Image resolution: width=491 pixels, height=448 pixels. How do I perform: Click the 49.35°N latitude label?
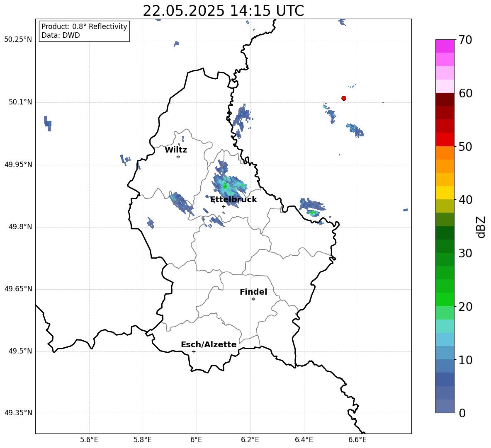18,413
